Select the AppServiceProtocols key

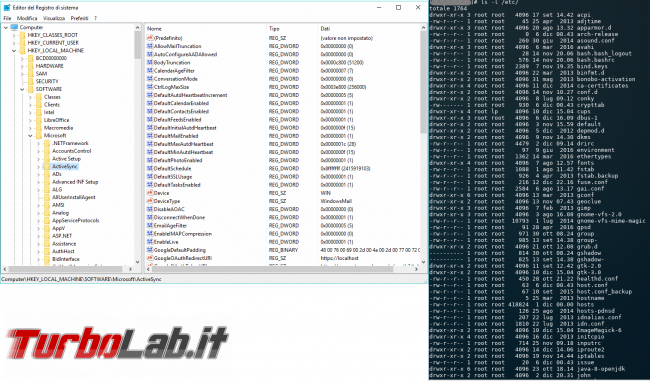[x=75, y=221]
